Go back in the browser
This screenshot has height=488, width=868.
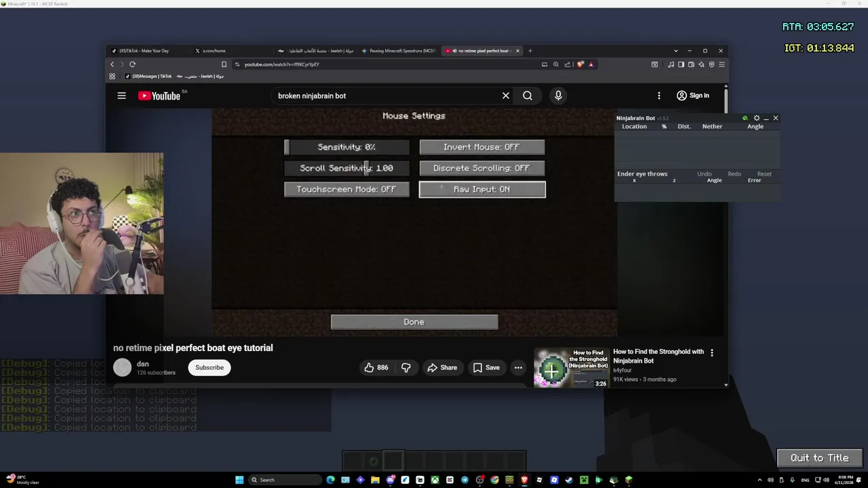tap(113, 64)
